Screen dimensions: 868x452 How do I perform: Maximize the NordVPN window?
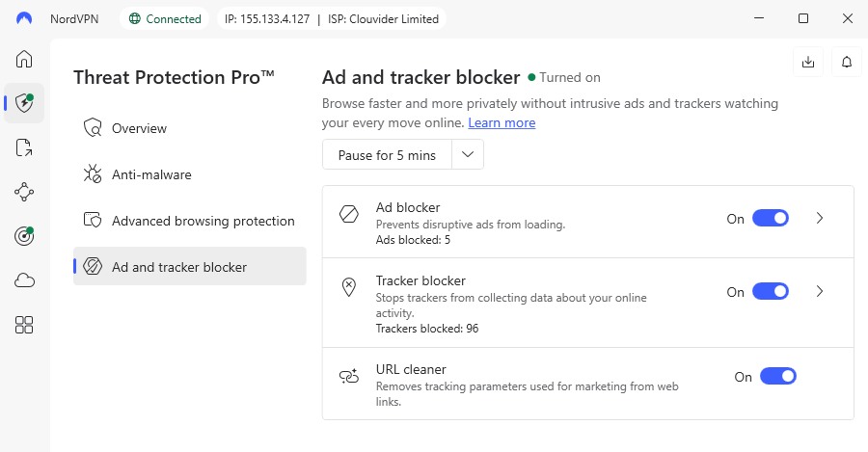(803, 18)
